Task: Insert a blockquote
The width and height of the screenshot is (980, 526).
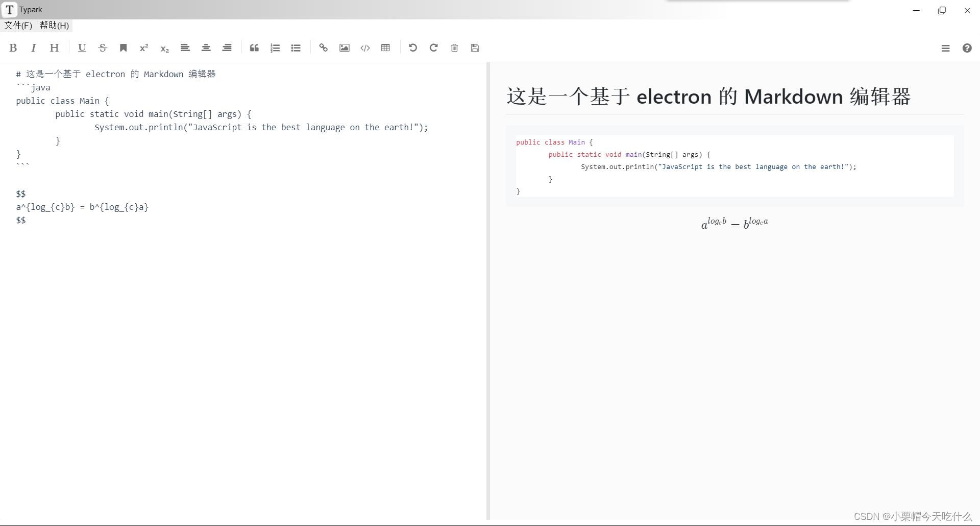Action: [254, 48]
